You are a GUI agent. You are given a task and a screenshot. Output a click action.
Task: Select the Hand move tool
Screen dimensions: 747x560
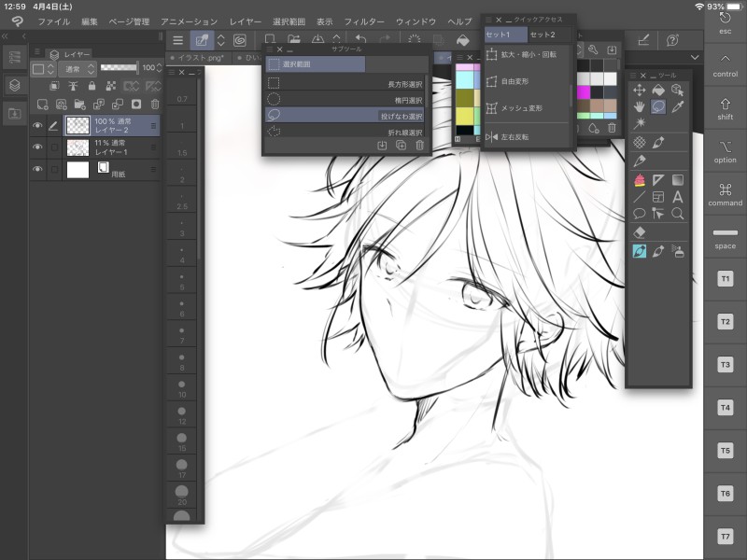[x=640, y=106]
